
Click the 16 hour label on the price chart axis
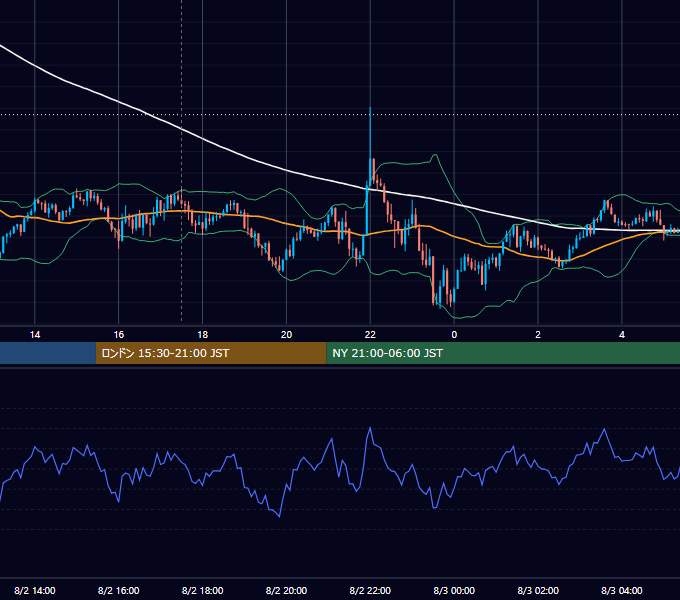118,335
